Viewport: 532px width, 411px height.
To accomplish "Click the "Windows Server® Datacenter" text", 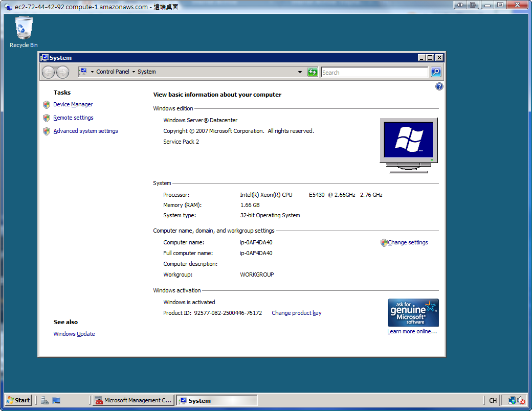I will pos(200,120).
